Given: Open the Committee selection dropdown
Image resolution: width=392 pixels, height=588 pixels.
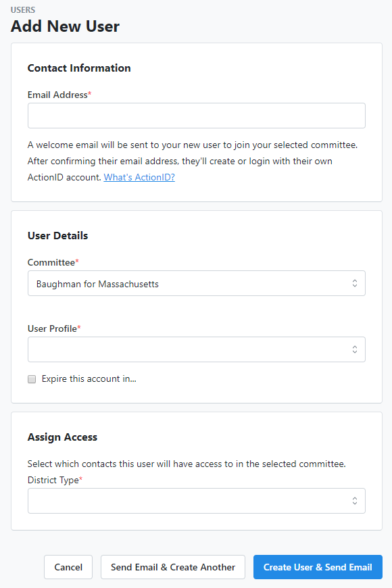Looking at the screenshot, I should [x=196, y=283].
